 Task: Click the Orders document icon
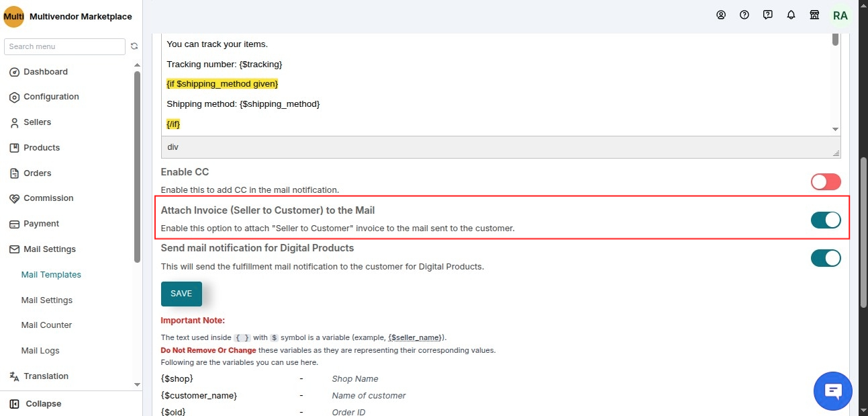(x=14, y=173)
